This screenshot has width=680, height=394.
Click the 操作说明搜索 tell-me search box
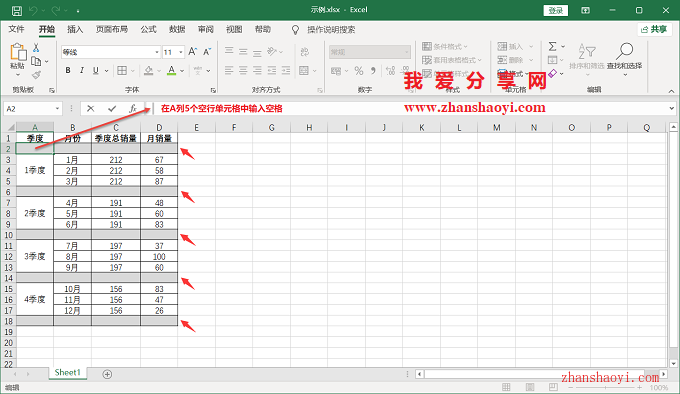pos(331,29)
